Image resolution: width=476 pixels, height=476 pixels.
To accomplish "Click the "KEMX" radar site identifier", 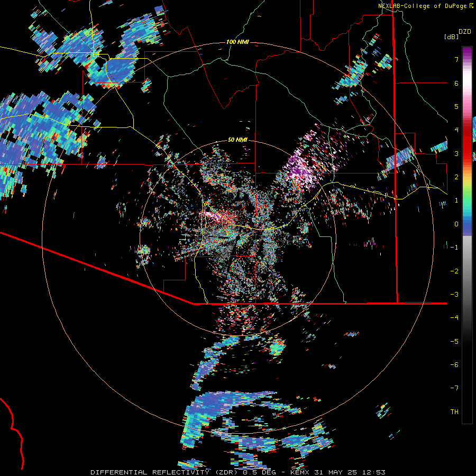I will [x=300, y=472].
